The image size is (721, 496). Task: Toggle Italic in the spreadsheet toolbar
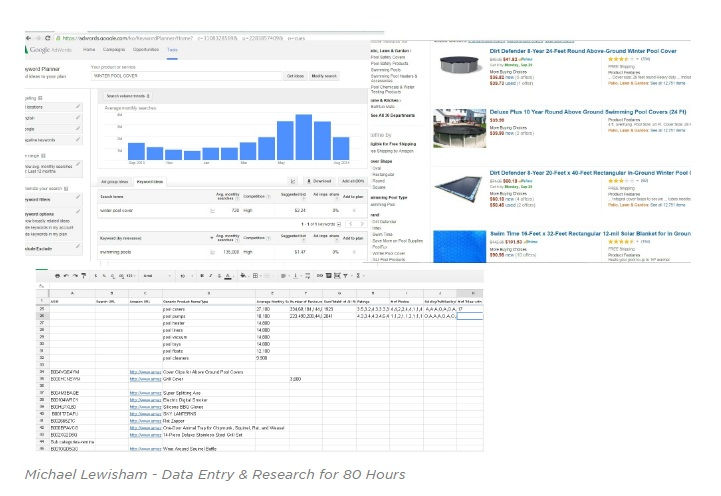[x=211, y=276]
